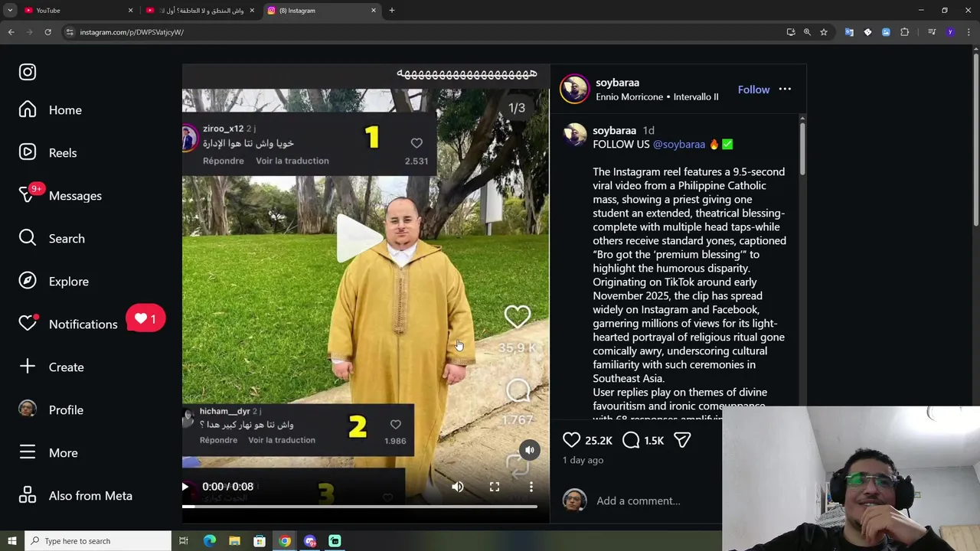Open the video player more options menu
980x551 pixels.
pyautogui.click(x=531, y=487)
